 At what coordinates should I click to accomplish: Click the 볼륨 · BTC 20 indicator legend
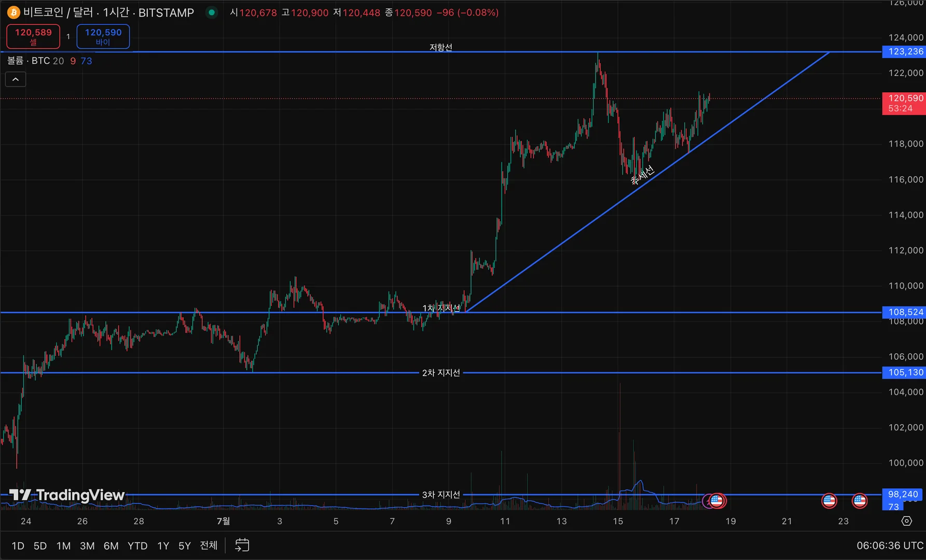pyautogui.click(x=35, y=61)
